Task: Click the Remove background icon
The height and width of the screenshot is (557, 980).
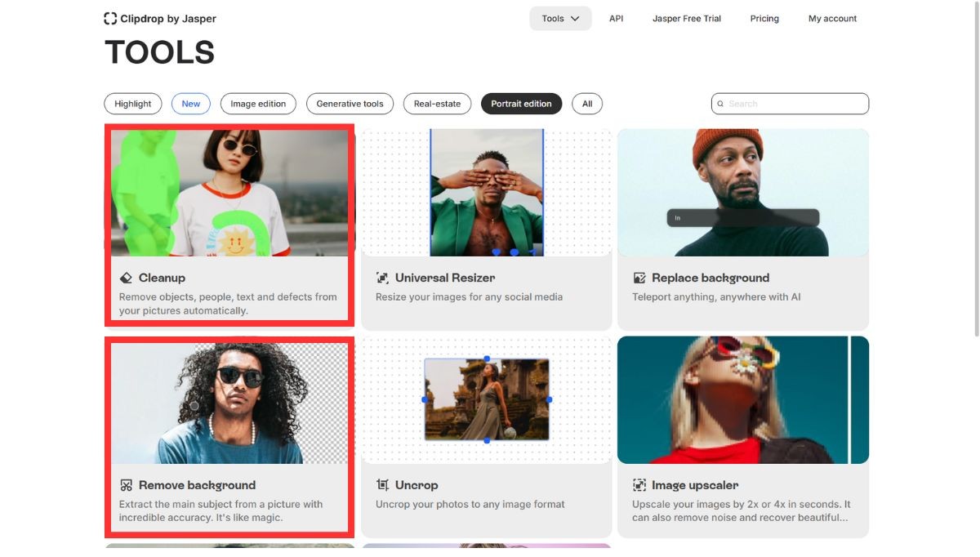Action: click(x=126, y=485)
